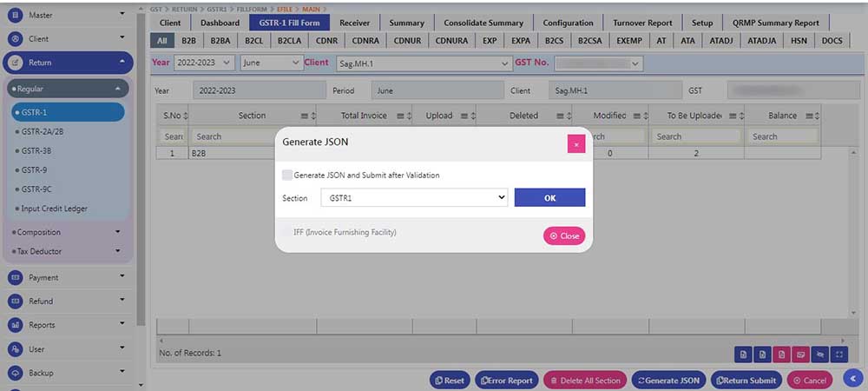This screenshot has width=868, height=391.
Task: Switch to the Turnover Report tab
Action: [x=641, y=23]
